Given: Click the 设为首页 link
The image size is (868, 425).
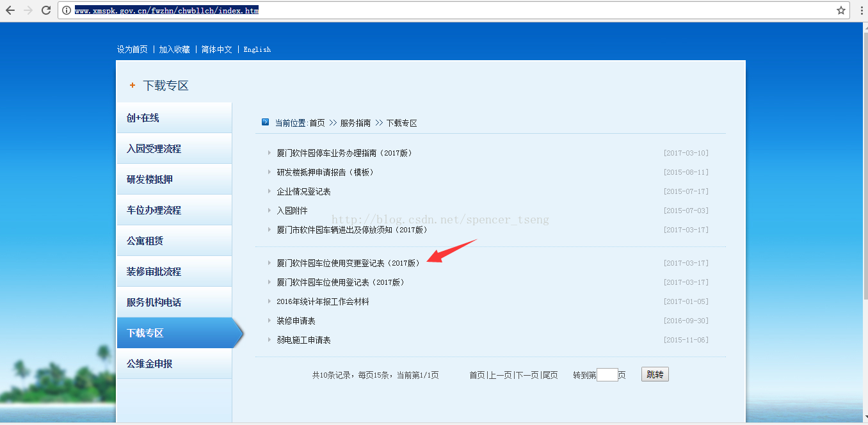Looking at the screenshot, I should [x=133, y=49].
